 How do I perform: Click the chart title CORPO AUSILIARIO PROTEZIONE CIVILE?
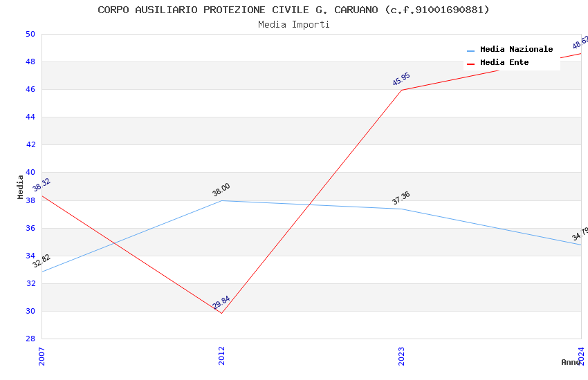(x=293, y=10)
